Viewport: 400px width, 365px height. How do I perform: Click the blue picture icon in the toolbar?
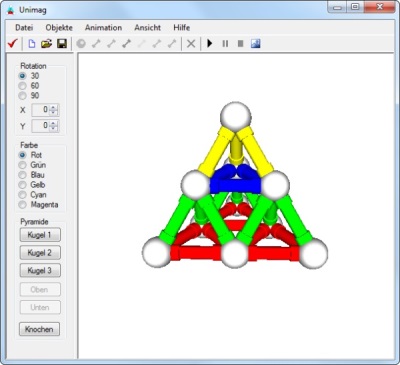coord(255,44)
